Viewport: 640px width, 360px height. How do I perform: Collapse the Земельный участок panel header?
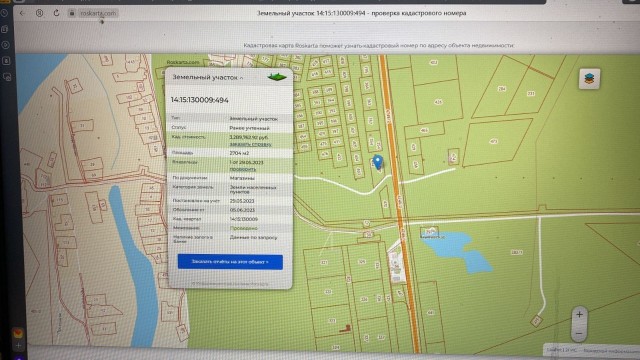(x=207, y=77)
